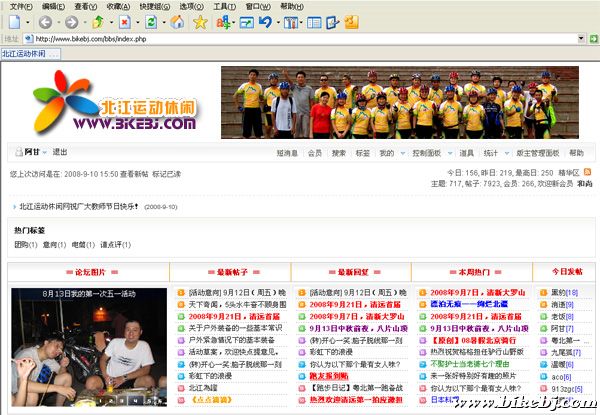The image size is (600, 415).
Task: Click the blue Undo arrow toolbar icon
Action: pos(266,22)
